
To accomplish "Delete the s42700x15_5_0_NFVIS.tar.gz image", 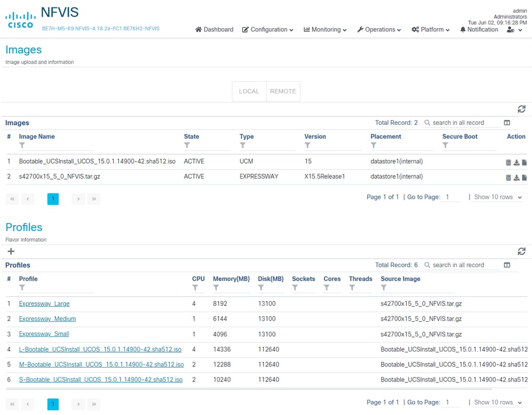I will pyautogui.click(x=508, y=178).
